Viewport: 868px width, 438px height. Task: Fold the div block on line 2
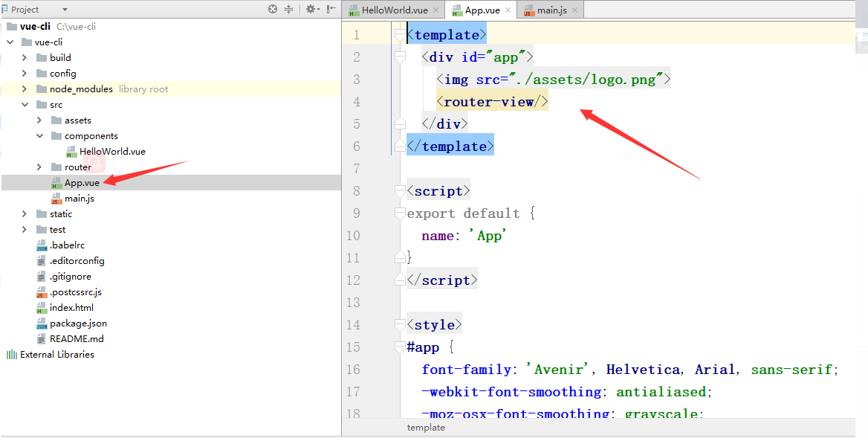click(400, 57)
